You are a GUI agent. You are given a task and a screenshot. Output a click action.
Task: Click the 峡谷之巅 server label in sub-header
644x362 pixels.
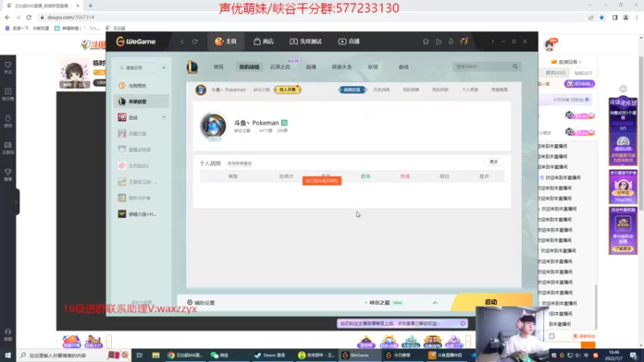(261, 89)
